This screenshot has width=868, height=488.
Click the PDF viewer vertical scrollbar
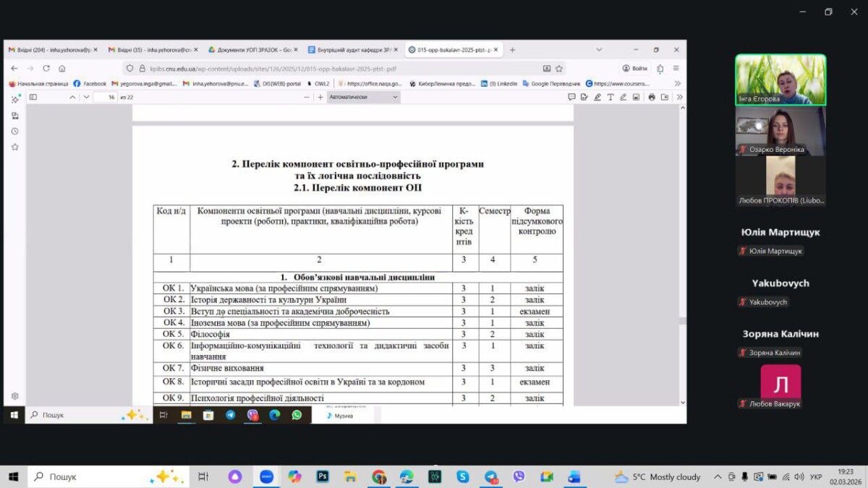point(682,253)
